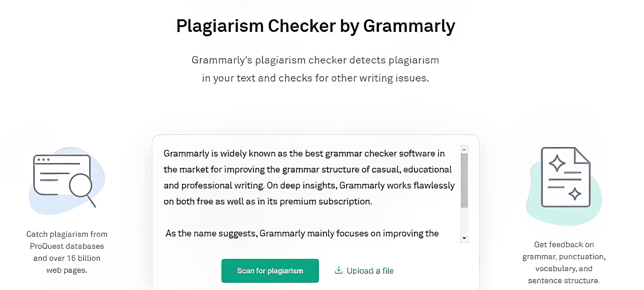Click the Get feedback on grammar caption
The image size is (644, 290).
tap(563, 262)
